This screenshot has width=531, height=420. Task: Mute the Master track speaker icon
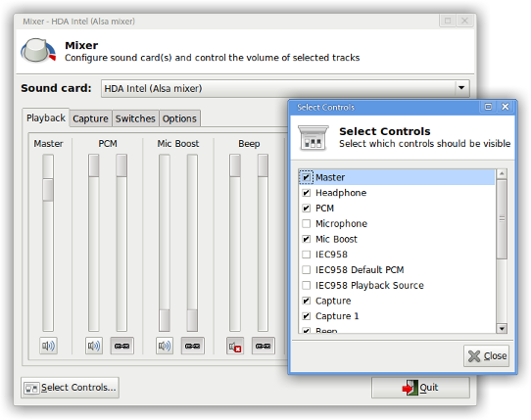coord(48,346)
